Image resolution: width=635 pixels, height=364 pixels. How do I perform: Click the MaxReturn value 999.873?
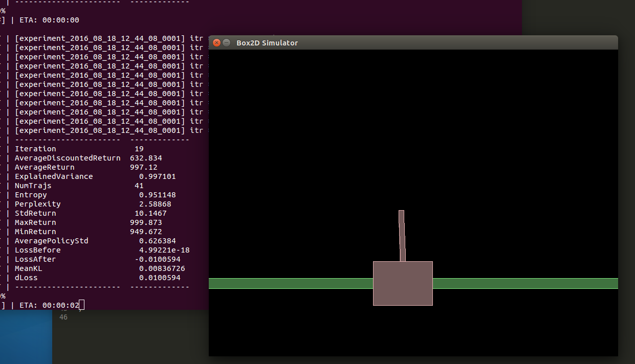[146, 222]
